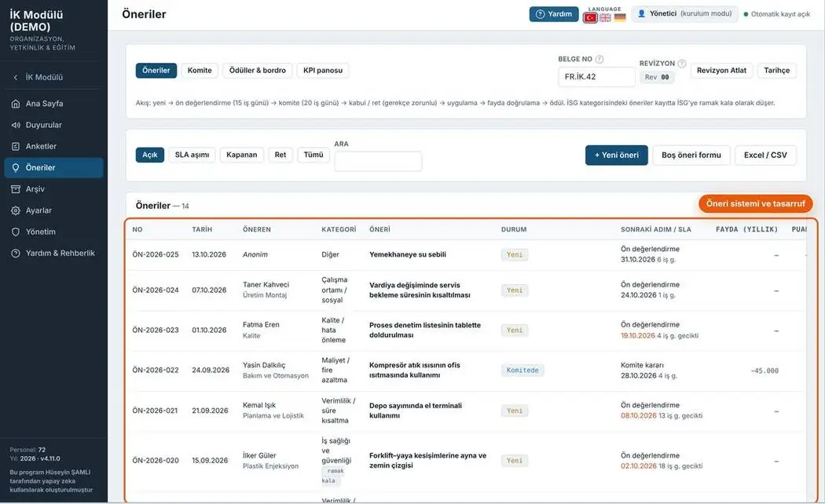Select the Öneriler tab above the flow description
This screenshot has height=504, width=825.
(156, 71)
